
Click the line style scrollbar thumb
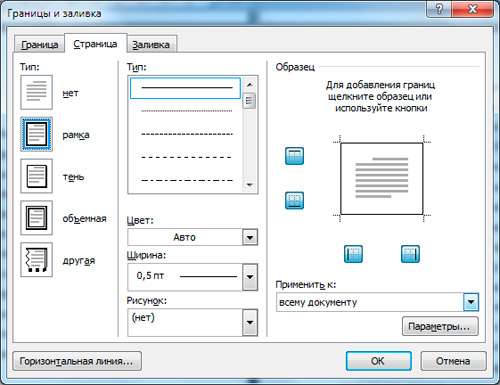coord(249,101)
